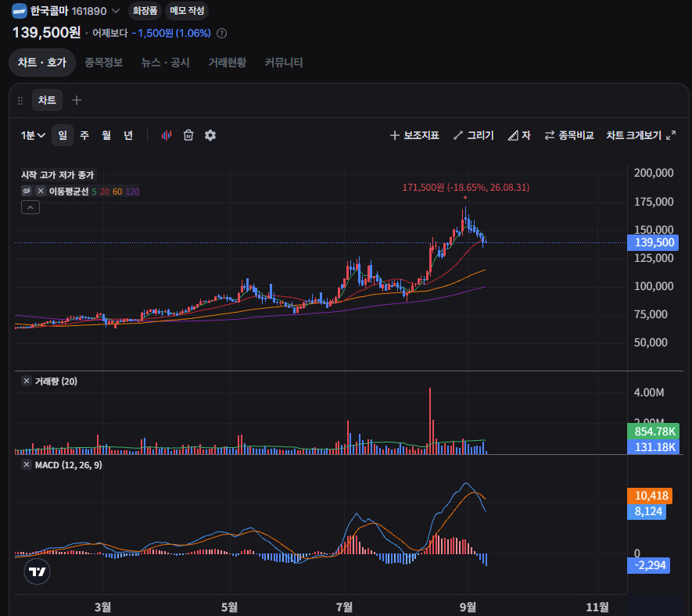Expand the 1분 minute interval dropdown
The width and height of the screenshot is (692, 616).
point(33,135)
